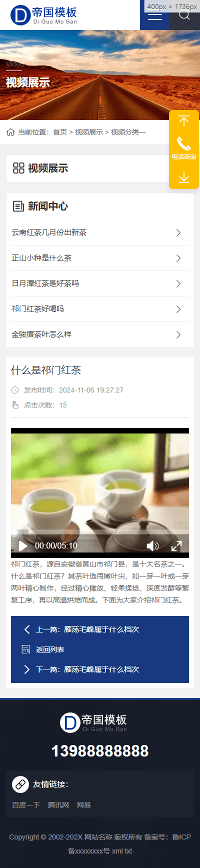
Task: Click 返回列表 to return to list
Action: (x=50, y=649)
